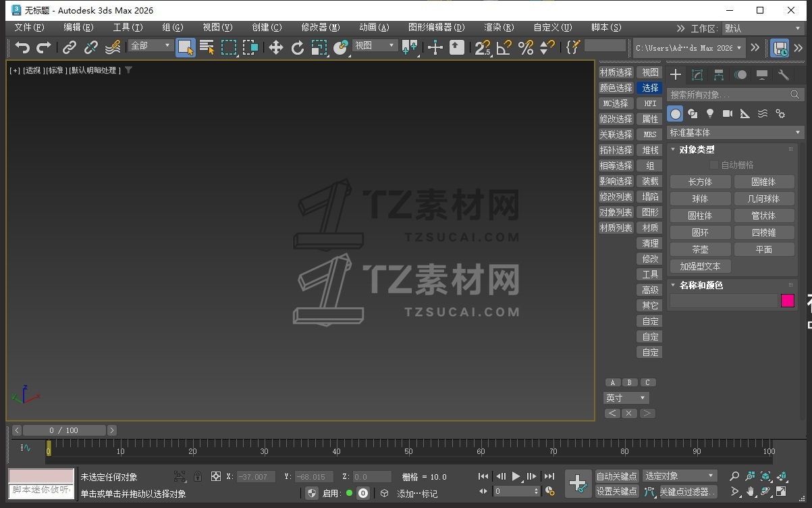Click the Unlink Selection tool
Screen dimensions: 812x508
pyautogui.click(x=91, y=47)
